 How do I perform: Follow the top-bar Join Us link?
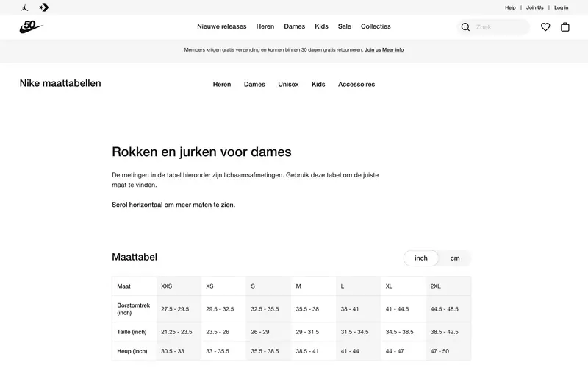pyautogui.click(x=535, y=7)
